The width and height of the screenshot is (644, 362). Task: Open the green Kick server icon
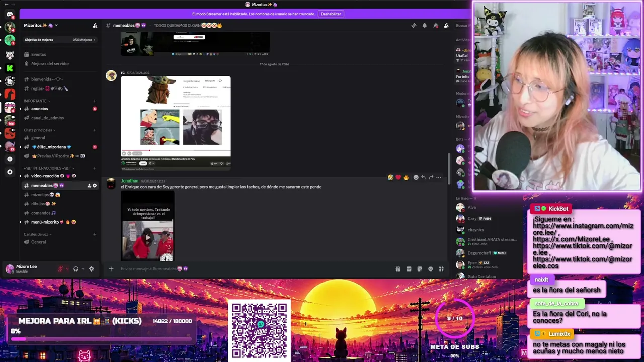(x=10, y=68)
